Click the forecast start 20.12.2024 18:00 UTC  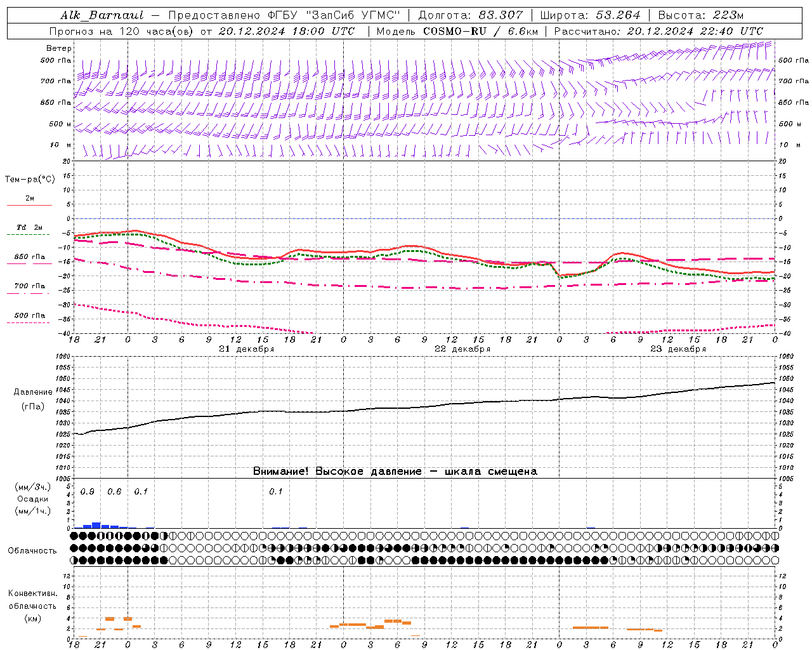pyautogui.click(x=287, y=31)
